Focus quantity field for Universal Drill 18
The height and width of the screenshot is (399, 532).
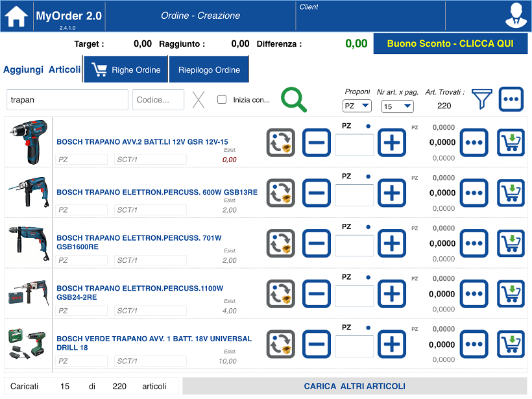pos(354,346)
